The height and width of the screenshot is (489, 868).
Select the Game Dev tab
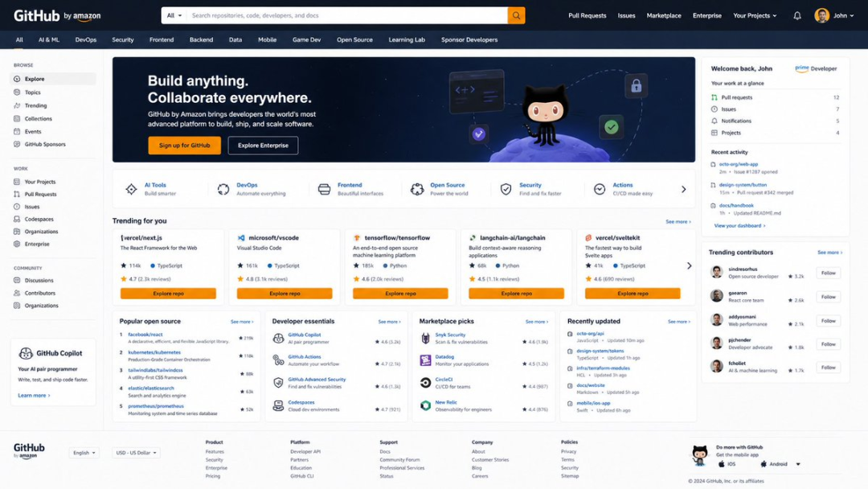point(307,40)
